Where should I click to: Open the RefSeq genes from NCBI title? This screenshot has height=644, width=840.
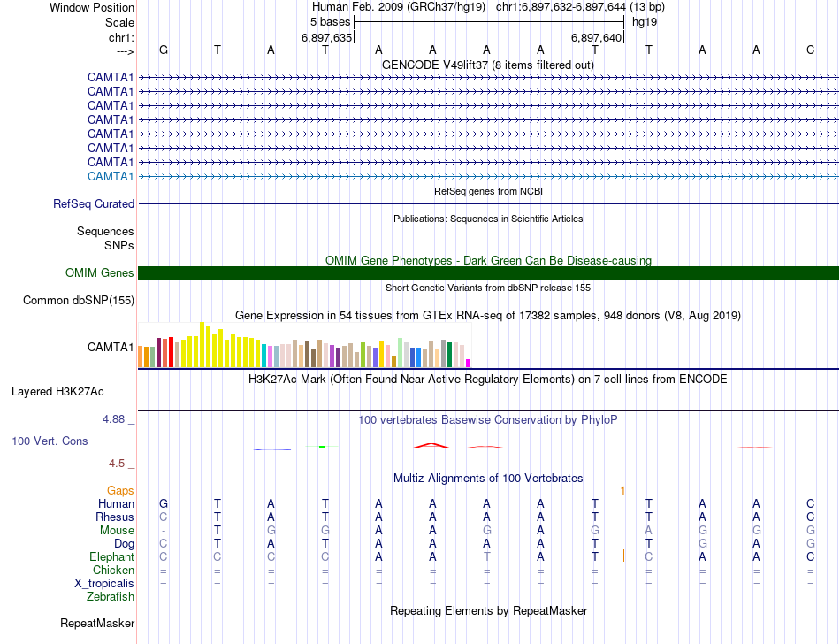click(488, 191)
